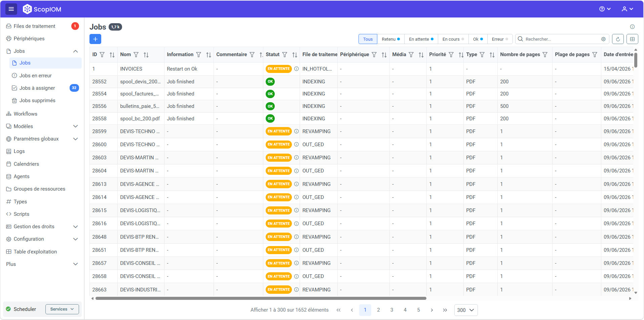Open the column layout grid icon

[632, 39]
